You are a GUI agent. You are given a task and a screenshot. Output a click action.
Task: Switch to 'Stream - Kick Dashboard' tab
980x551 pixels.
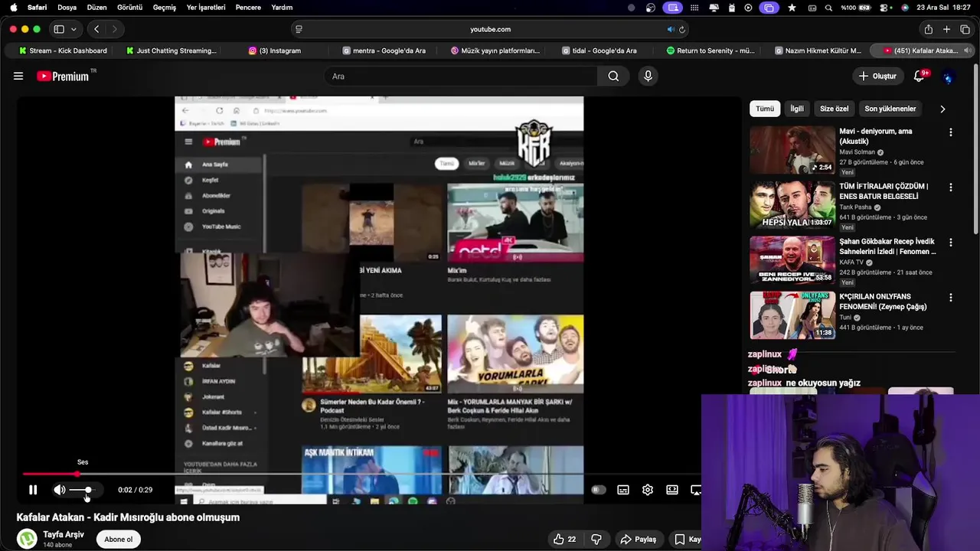click(62, 51)
